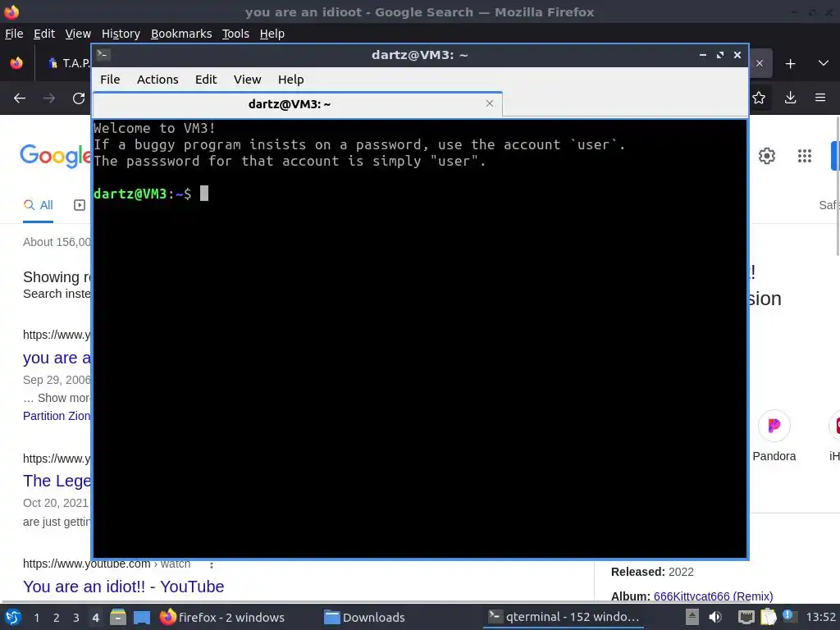Activate the firefox - 2 windows taskbar entry
This screenshot has width=840, height=630.
pyautogui.click(x=222, y=617)
